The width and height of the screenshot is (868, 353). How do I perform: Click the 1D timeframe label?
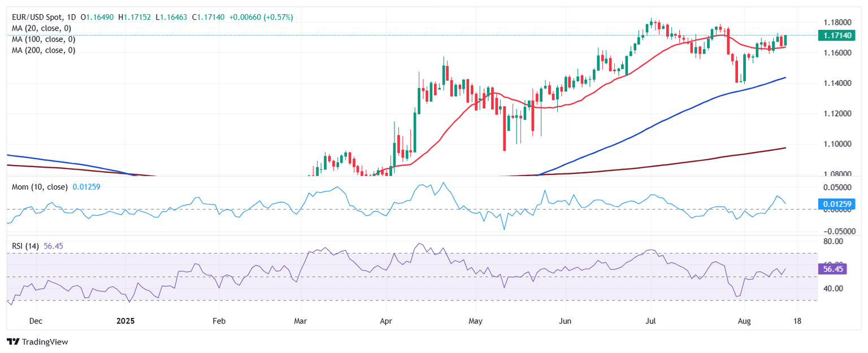tap(67, 18)
